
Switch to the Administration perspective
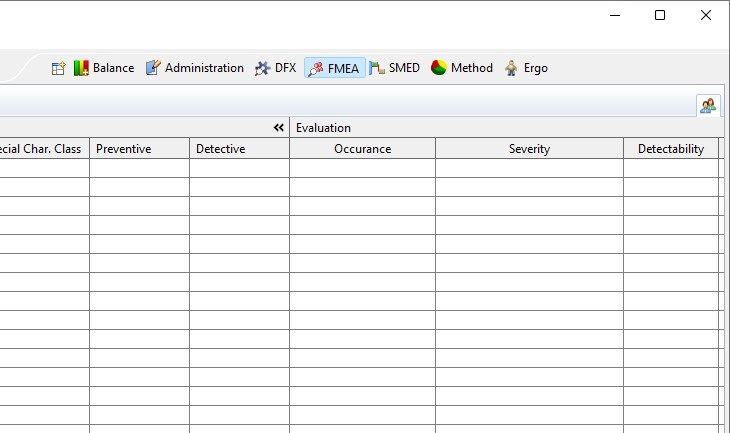point(195,68)
